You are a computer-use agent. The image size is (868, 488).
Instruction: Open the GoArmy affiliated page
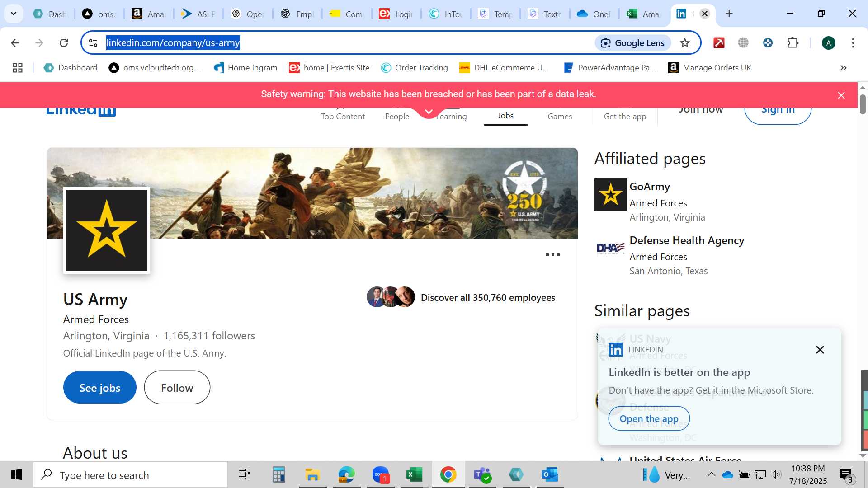pos(650,187)
